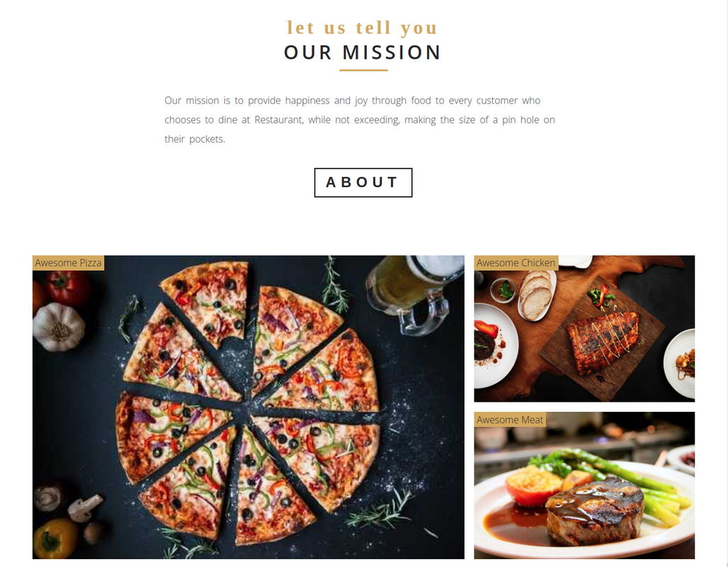
Task: Click the gold divider under heading
Action: tap(363, 70)
